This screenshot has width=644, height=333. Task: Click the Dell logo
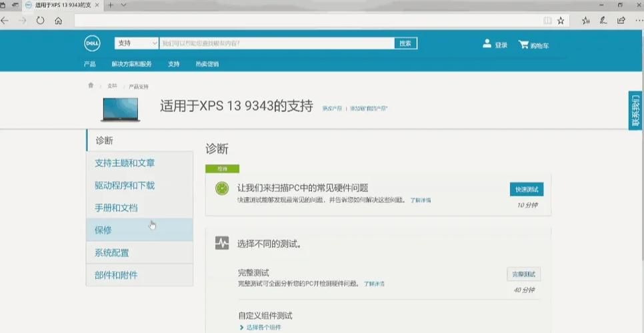click(x=92, y=43)
